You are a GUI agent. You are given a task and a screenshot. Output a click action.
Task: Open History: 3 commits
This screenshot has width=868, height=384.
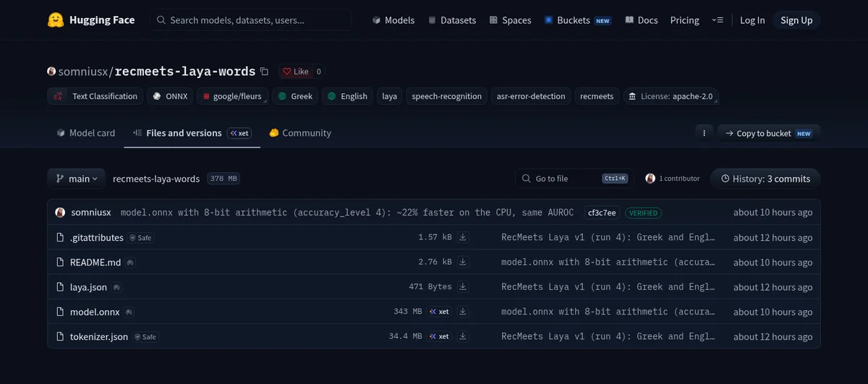tap(765, 179)
